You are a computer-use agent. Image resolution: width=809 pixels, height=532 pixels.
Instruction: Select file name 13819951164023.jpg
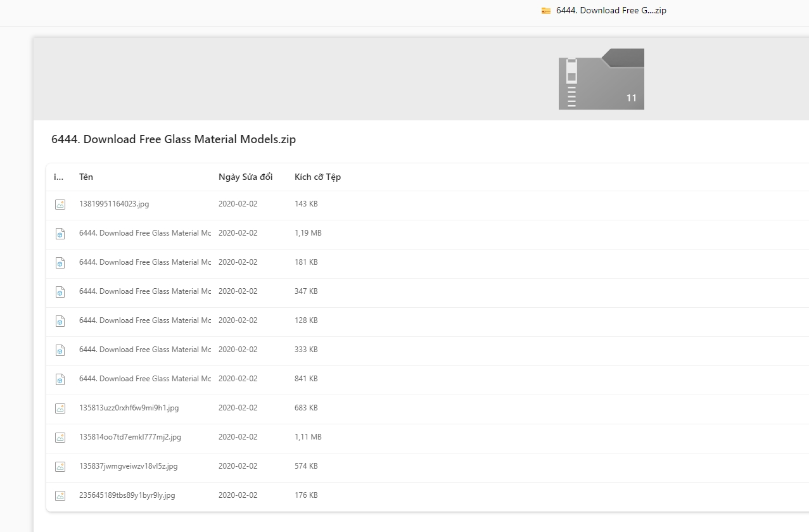(114, 204)
